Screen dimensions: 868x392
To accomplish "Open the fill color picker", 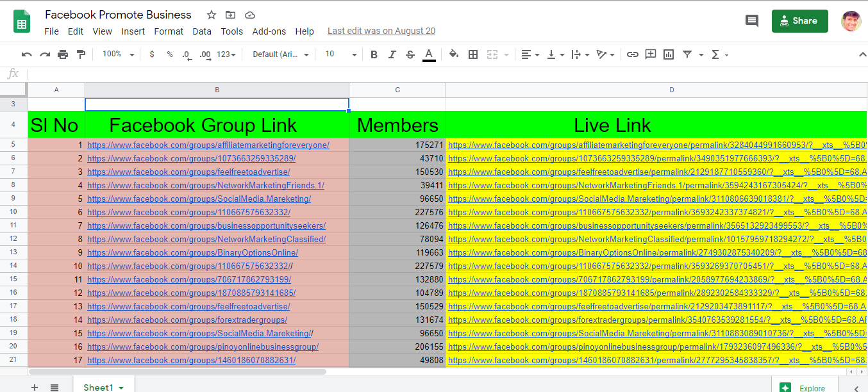I will point(453,54).
